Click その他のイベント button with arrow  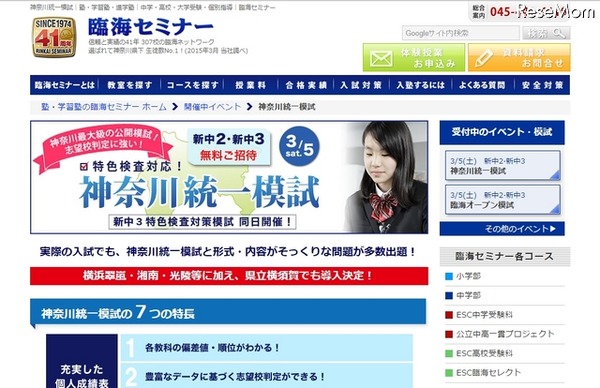click(502, 229)
